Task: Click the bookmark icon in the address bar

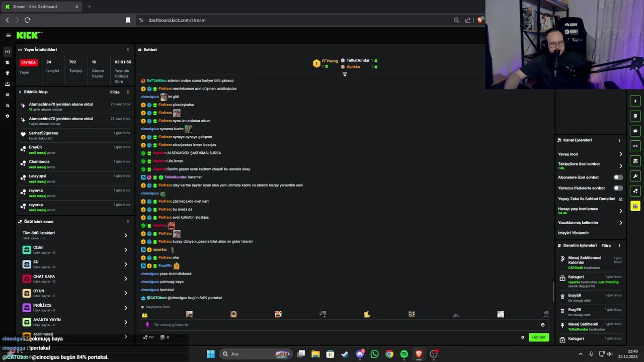Action: (x=128, y=20)
